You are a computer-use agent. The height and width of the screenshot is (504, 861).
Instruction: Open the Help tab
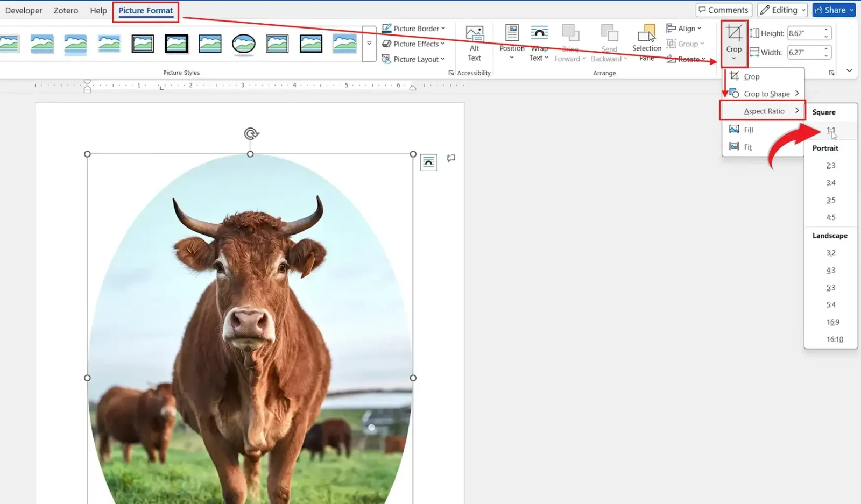pyautogui.click(x=98, y=10)
